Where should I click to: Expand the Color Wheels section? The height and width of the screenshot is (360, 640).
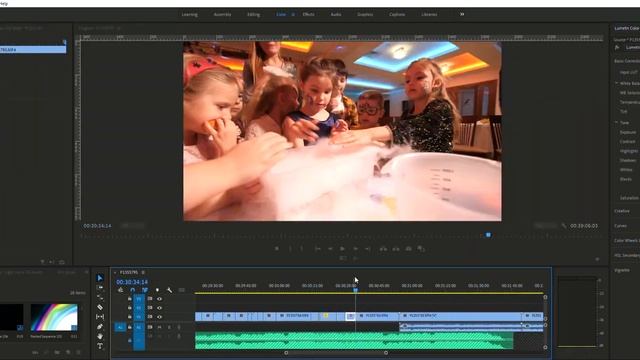(627, 240)
